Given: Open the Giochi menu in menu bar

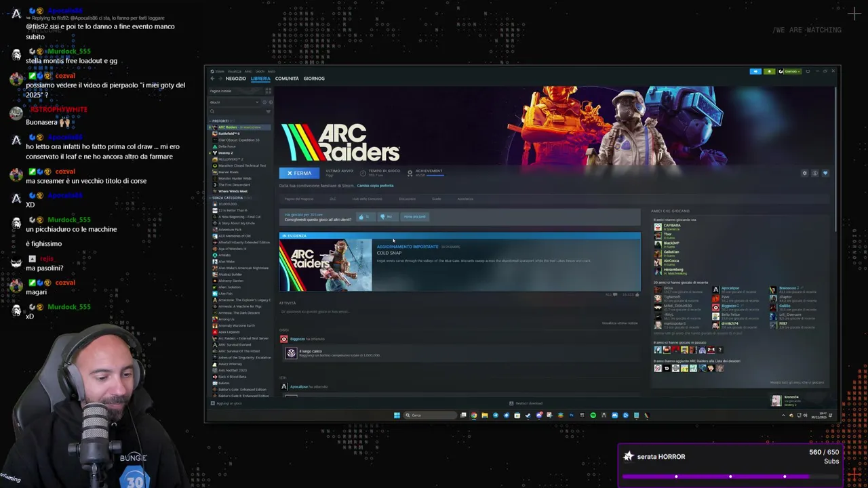Looking at the screenshot, I should [260, 71].
